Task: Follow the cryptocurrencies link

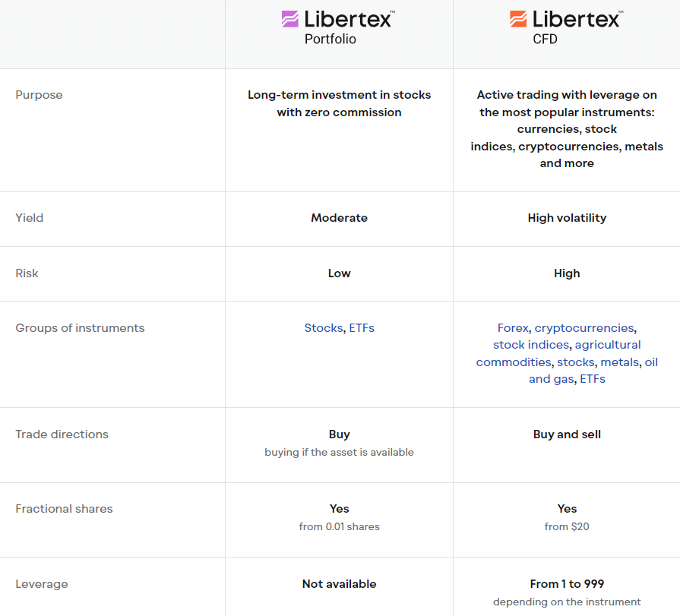Action: [x=584, y=328]
